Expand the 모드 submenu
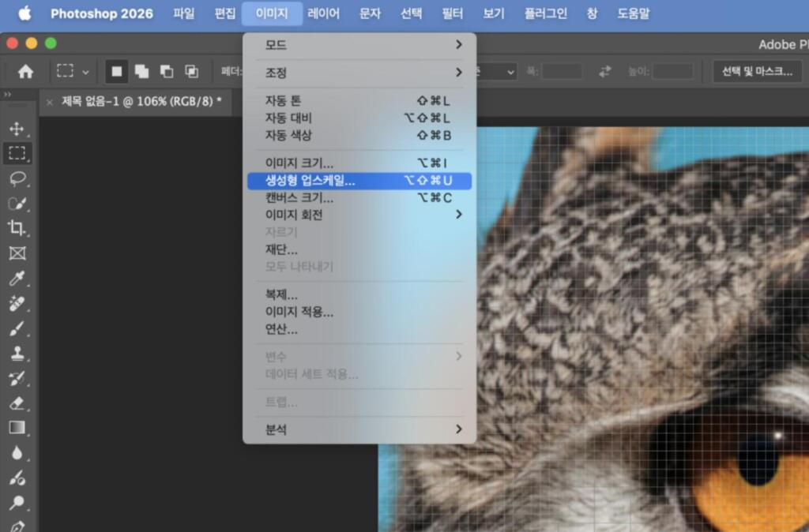The width and height of the screenshot is (809, 532). coord(359,45)
